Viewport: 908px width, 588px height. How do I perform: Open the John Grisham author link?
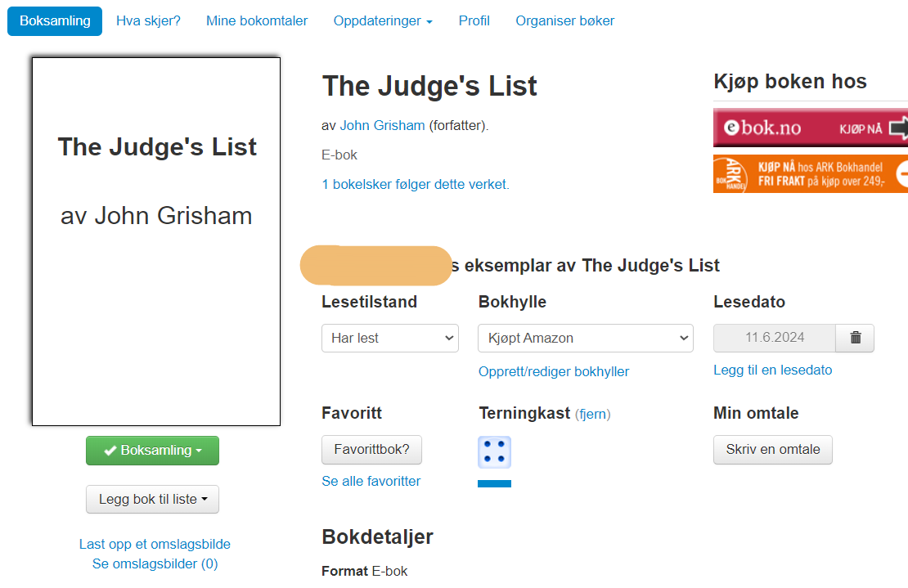click(382, 125)
